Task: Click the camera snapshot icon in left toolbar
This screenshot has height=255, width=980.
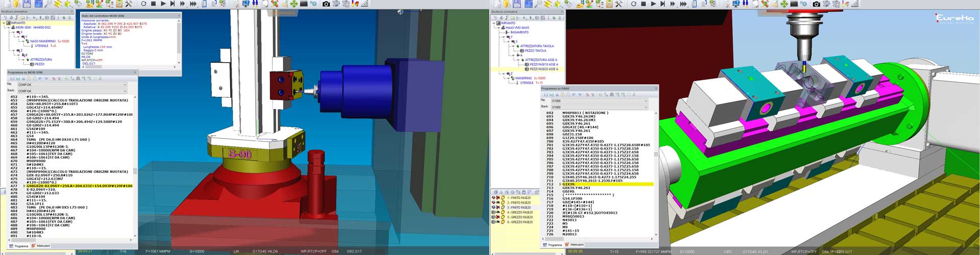Action: click(x=326, y=4)
